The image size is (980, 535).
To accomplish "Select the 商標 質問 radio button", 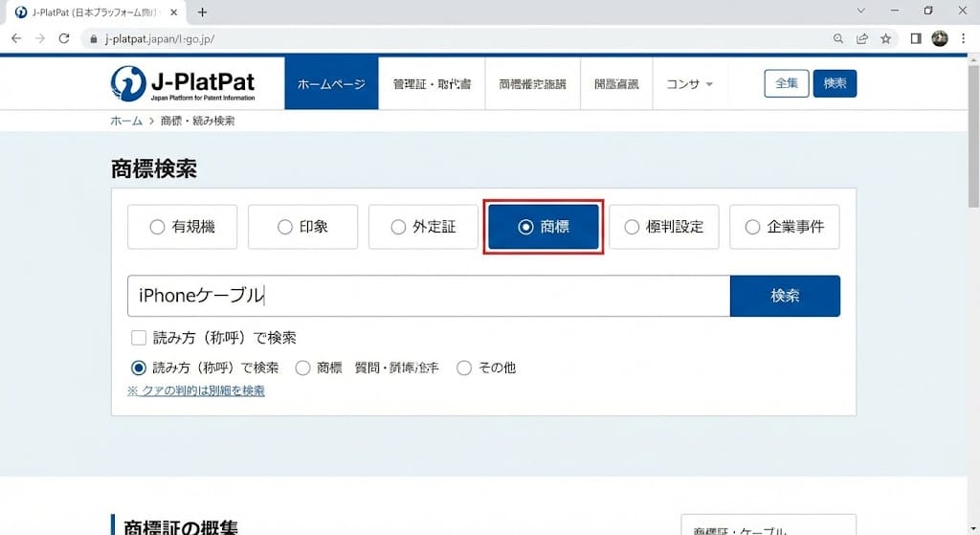I will [x=302, y=368].
